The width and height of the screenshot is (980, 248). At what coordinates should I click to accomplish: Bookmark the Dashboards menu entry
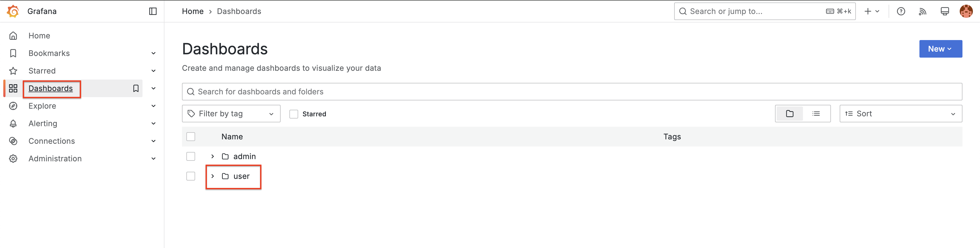pos(136,88)
